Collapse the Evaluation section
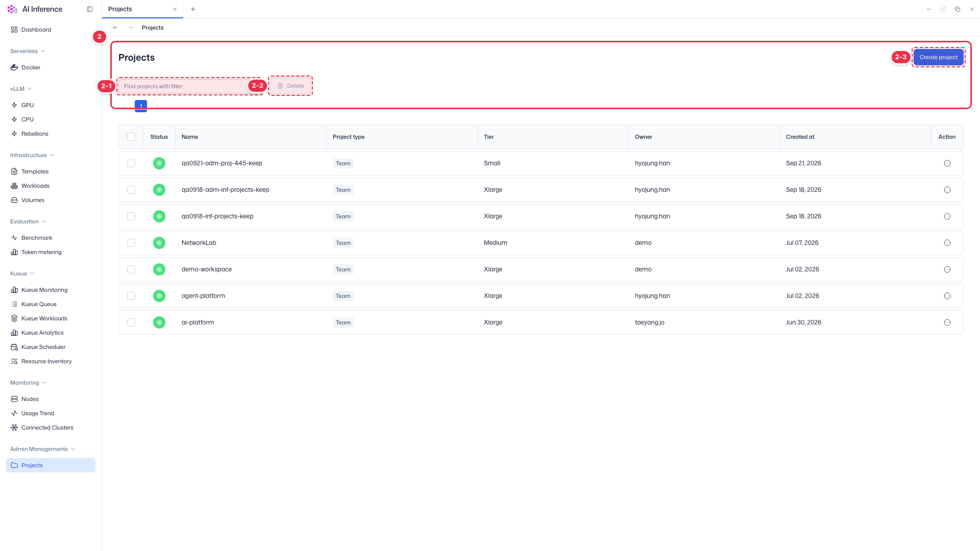Viewport: 980px width, 551px height. point(28,221)
